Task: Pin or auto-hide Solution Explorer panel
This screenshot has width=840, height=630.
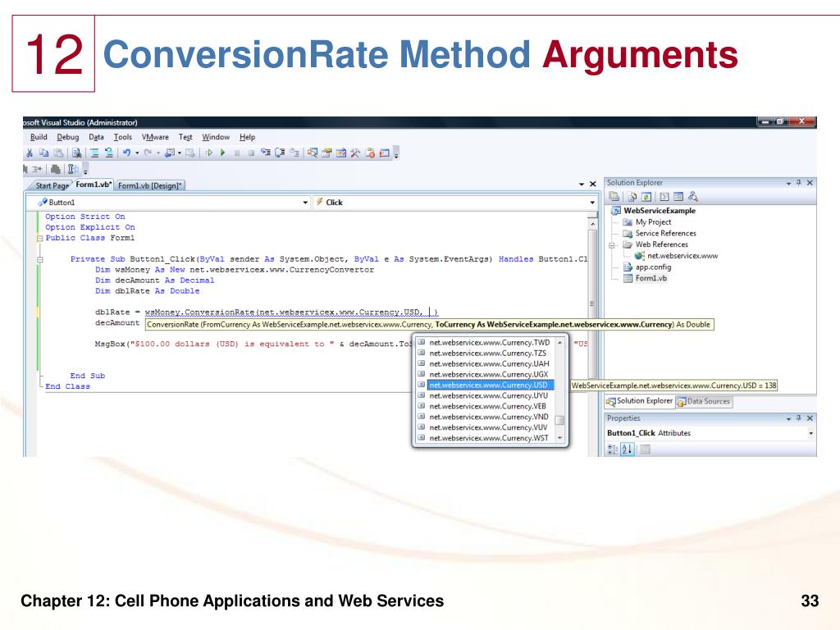Action: [799, 183]
